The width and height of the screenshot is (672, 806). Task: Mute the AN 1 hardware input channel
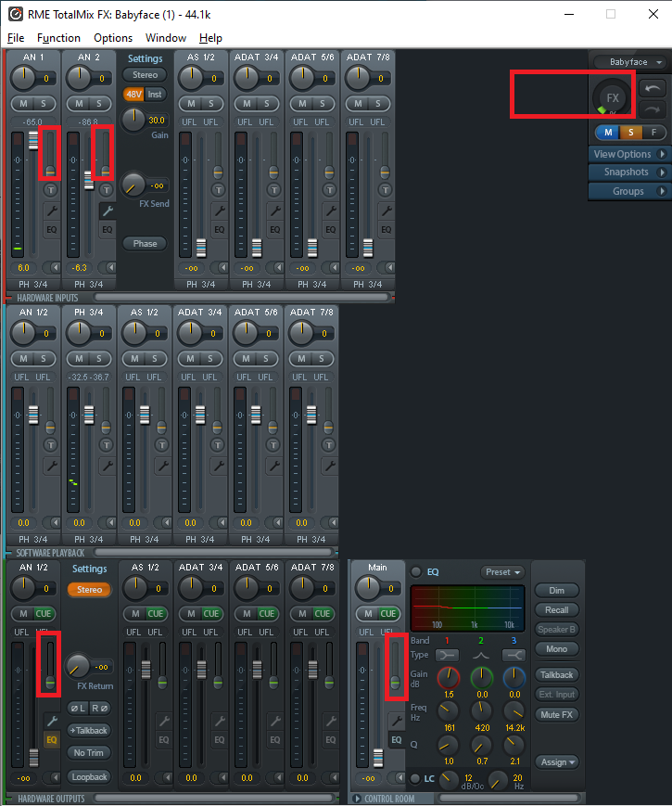pyautogui.click(x=23, y=103)
